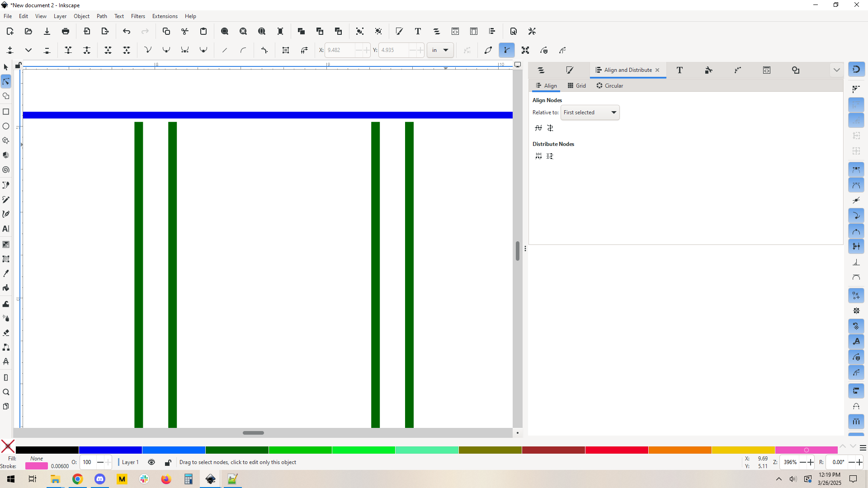Select the Ellipse tool
The width and height of the screenshot is (868, 488).
(x=6, y=126)
